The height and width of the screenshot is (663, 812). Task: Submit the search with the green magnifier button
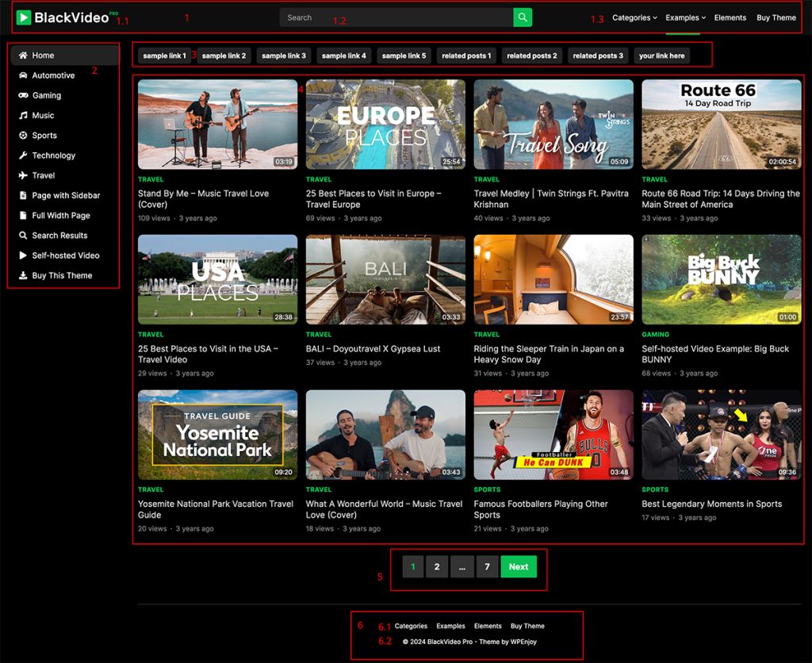523,17
